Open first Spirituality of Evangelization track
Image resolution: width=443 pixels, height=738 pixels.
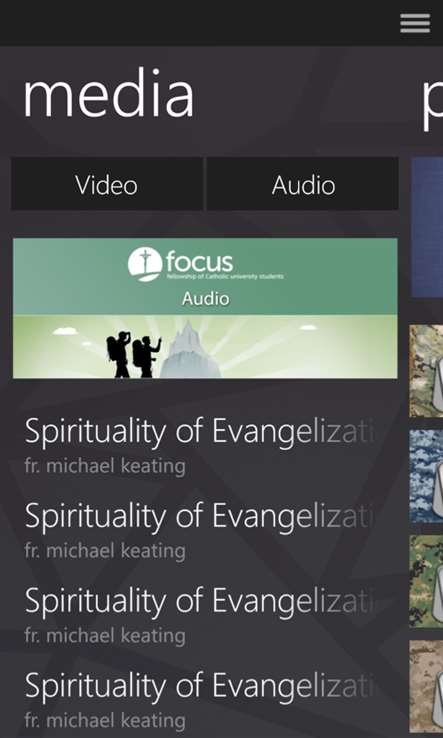point(199,431)
